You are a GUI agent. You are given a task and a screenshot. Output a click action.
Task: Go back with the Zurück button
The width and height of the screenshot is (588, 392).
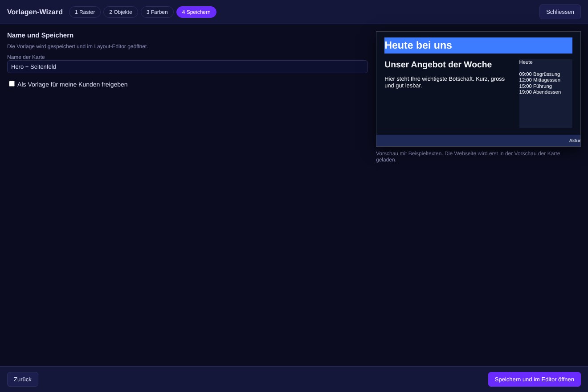point(23,380)
